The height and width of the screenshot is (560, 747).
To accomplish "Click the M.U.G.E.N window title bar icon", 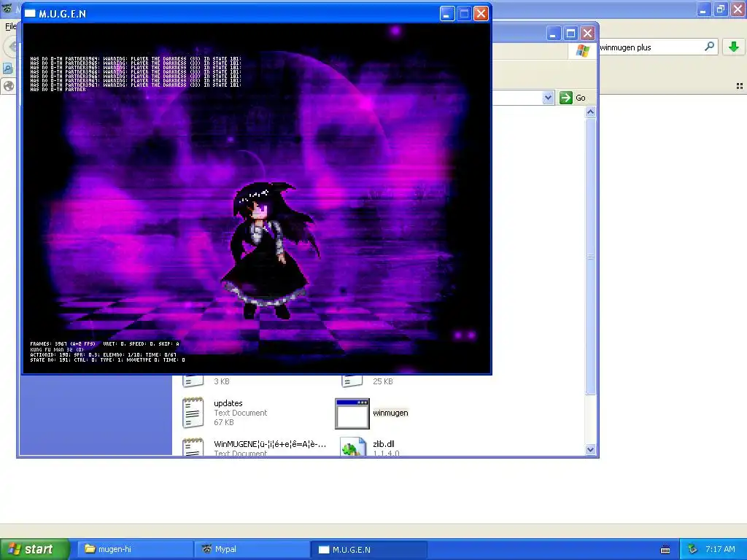I will (x=30, y=13).
